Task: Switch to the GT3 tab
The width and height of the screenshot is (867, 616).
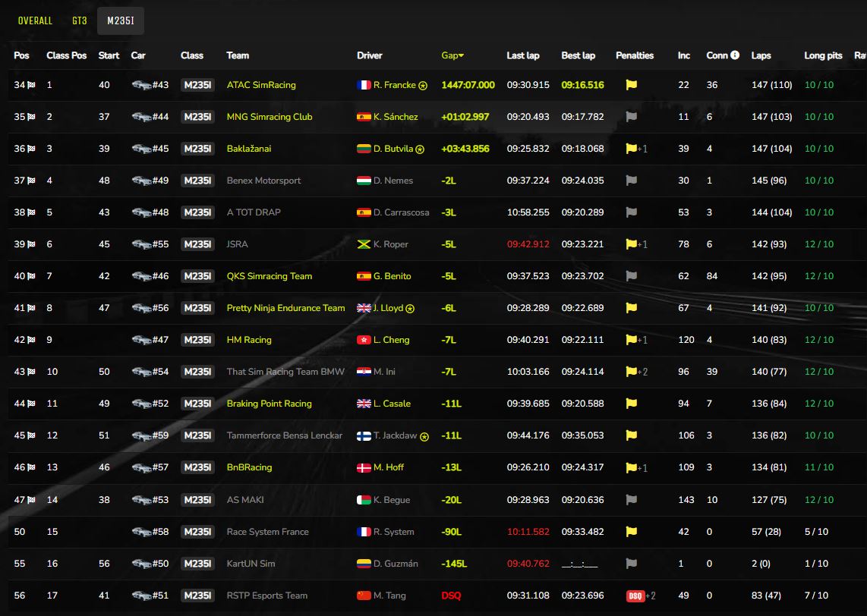Action: 80,21
